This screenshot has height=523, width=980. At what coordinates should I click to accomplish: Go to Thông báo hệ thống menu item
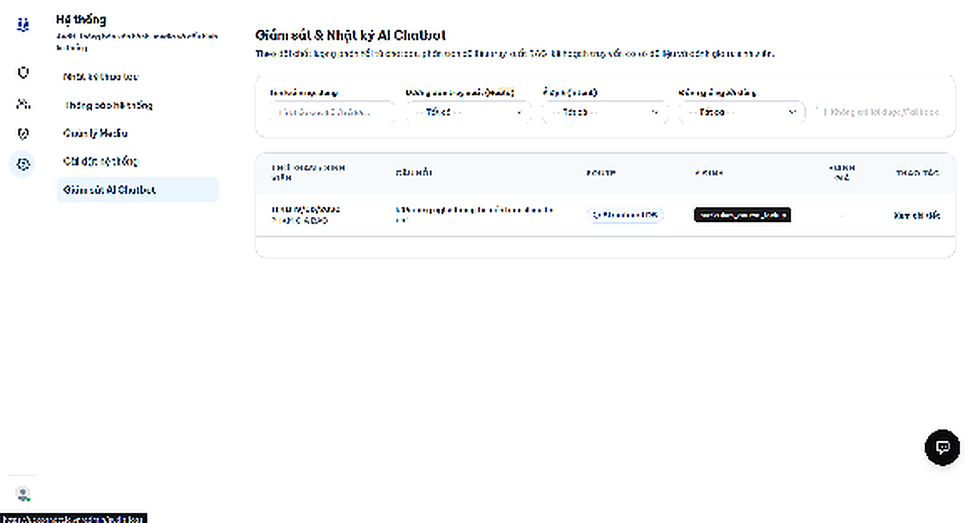[138, 105]
